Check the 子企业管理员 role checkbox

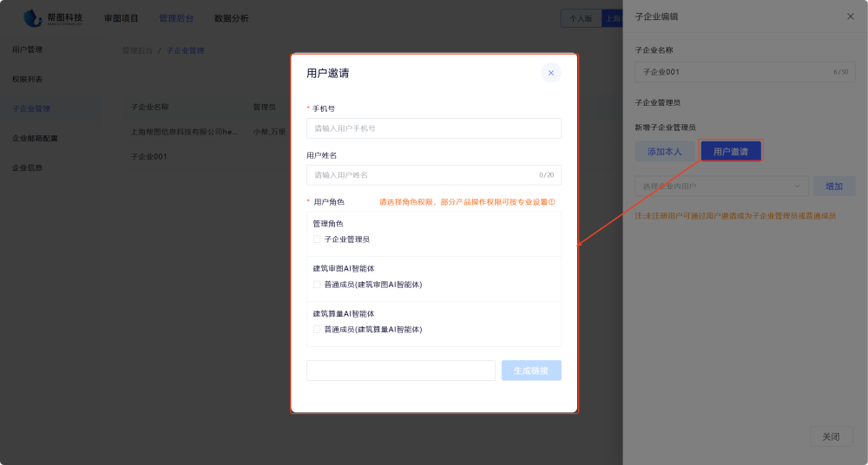(x=317, y=239)
